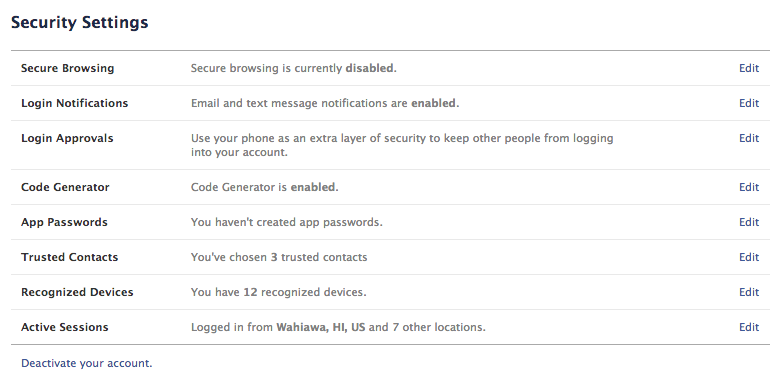The height and width of the screenshot is (378, 782).
Task: Select the Code Generator row label
Action: click(x=65, y=187)
